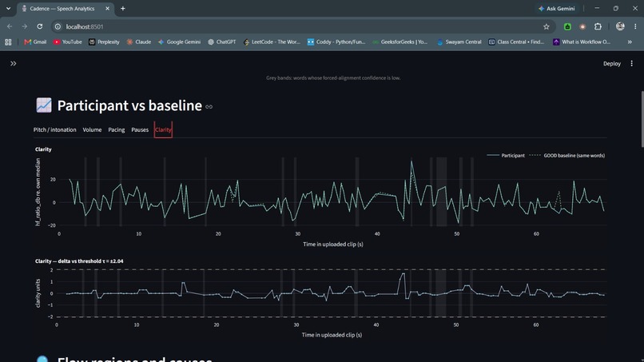Select the Clarity tab
Viewport: 644px width, 362px height.
pyautogui.click(x=163, y=129)
